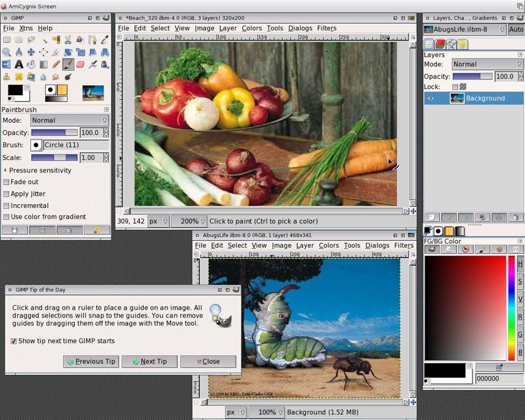Screen dimensions: 525x420
Task: Select the Blend gradient tool
Action: click(x=43, y=64)
